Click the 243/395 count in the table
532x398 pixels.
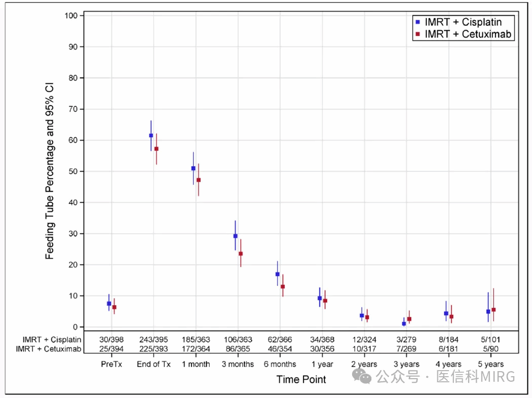click(154, 339)
